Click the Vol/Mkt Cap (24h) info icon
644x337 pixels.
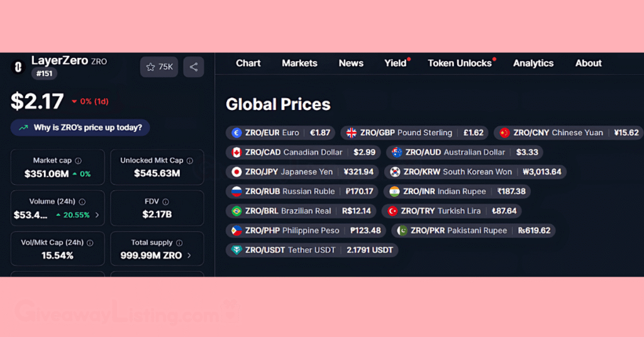(x=90, y=243)
